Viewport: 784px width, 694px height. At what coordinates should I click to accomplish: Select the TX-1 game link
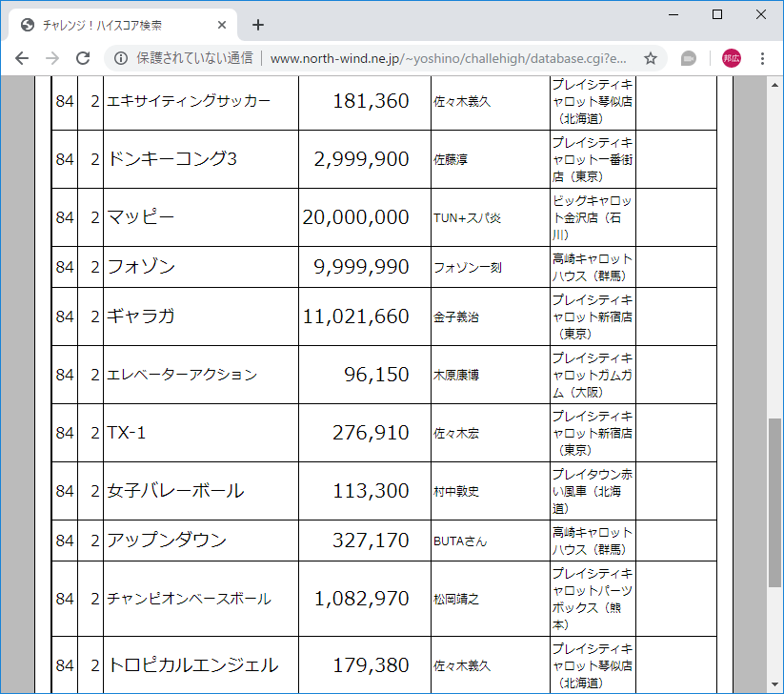(126, 432)
